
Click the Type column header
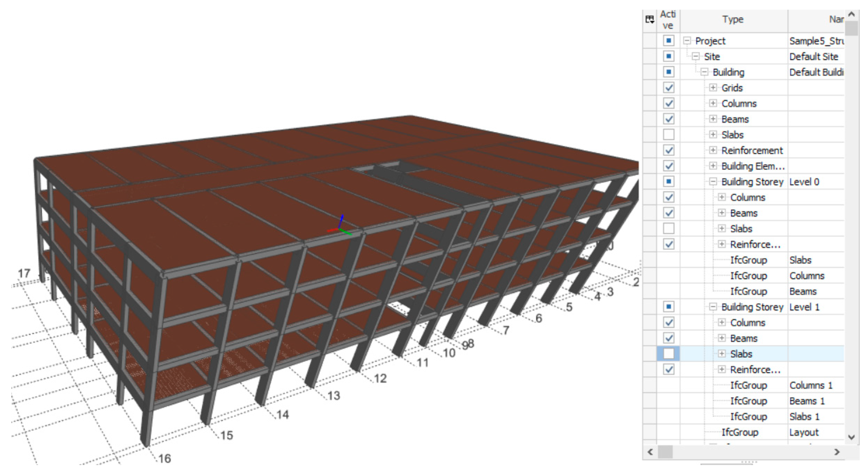(733, 20)
